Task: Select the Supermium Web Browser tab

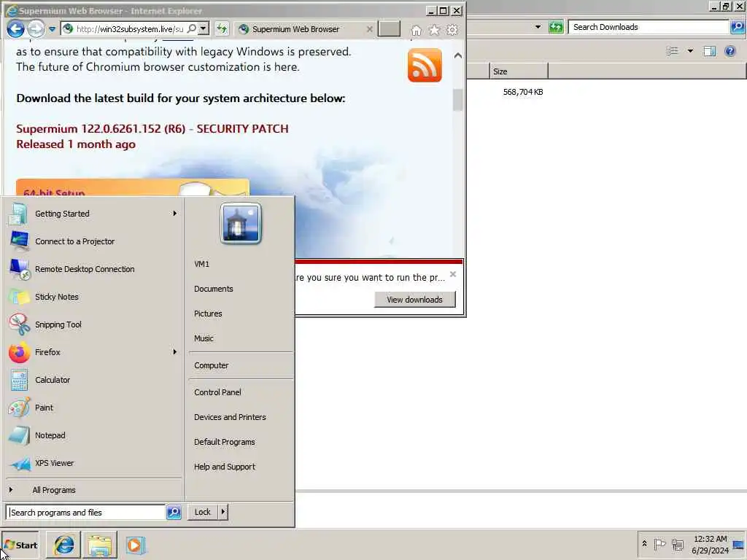Action: click(295, 29)
